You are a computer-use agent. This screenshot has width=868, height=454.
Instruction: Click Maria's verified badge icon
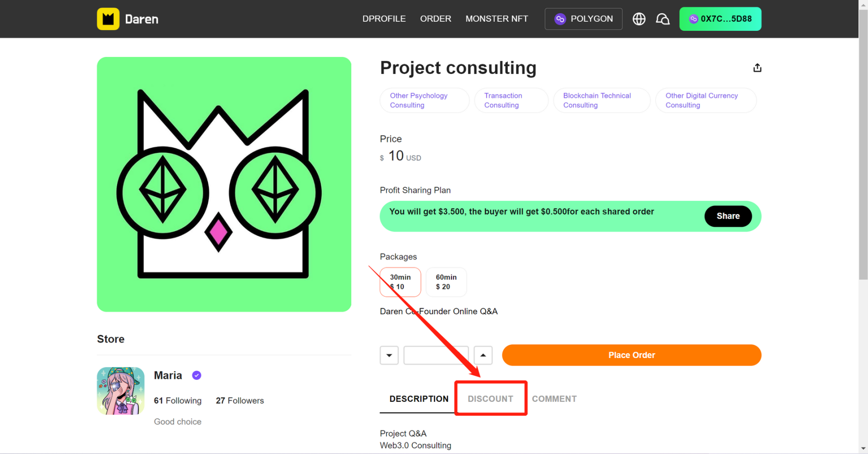(197, 375)
